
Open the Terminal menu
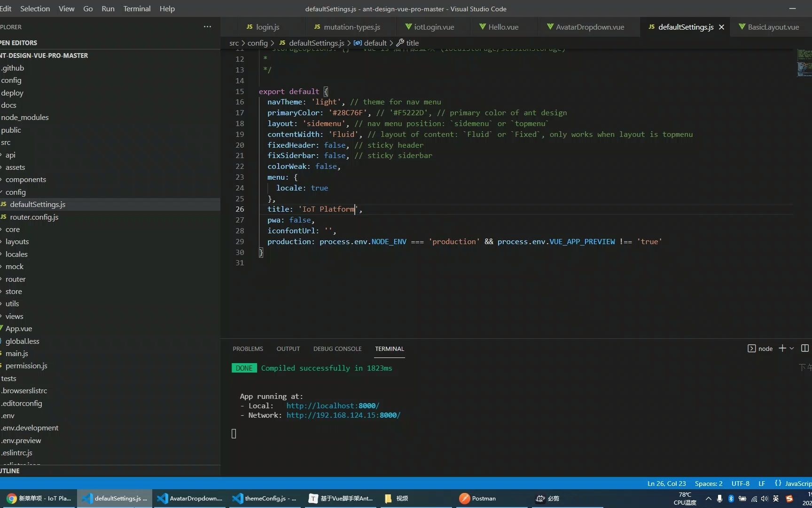point(137,8)
